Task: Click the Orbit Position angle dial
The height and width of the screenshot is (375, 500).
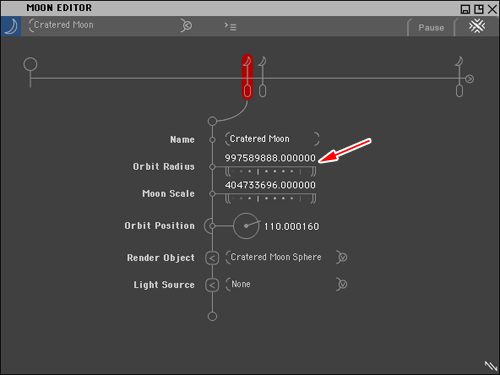Action: (x=246, y=226)
